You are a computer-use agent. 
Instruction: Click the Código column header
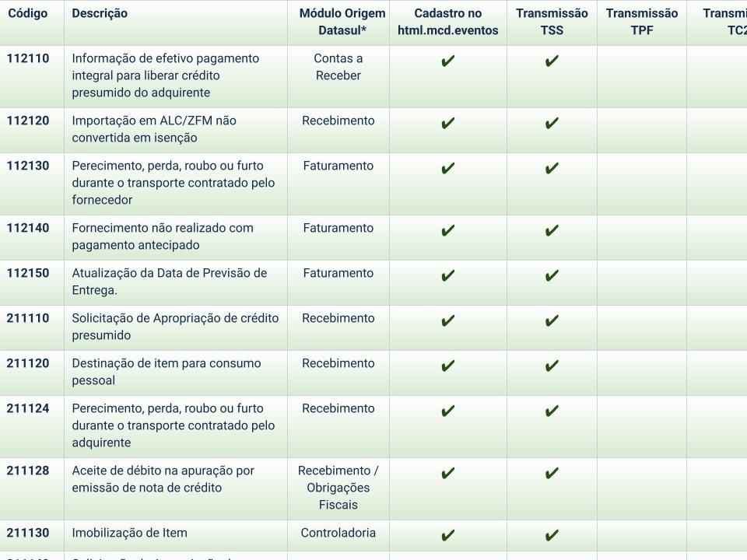click(x=27, y=13)
